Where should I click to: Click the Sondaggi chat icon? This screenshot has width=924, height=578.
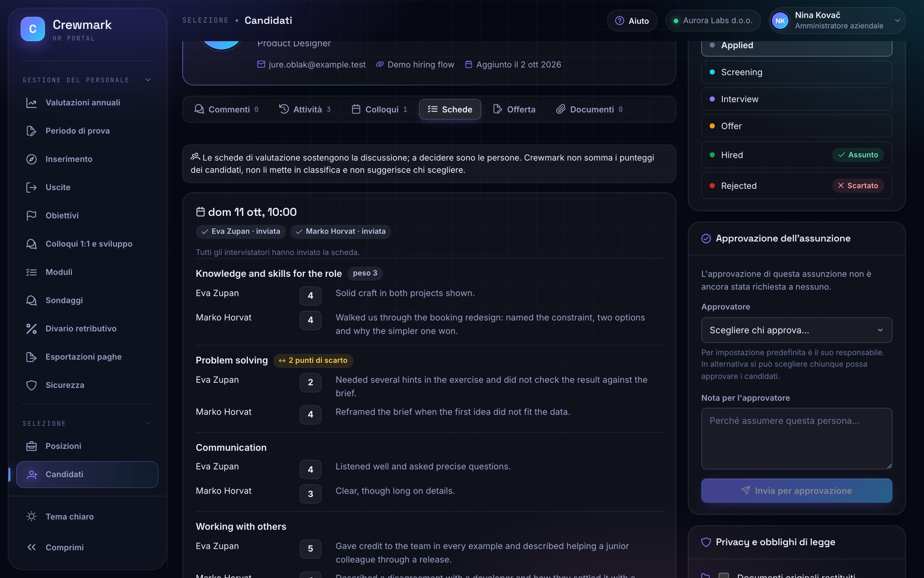[31, 301]
